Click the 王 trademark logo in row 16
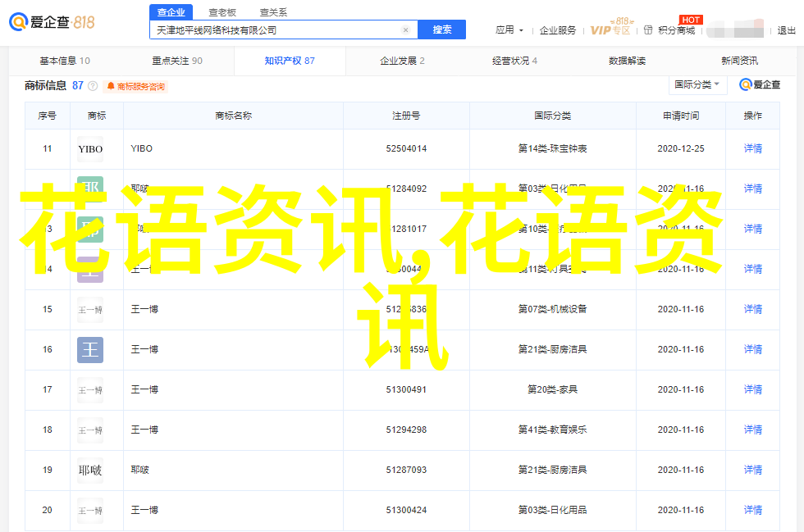 click(x=90, y=350)
